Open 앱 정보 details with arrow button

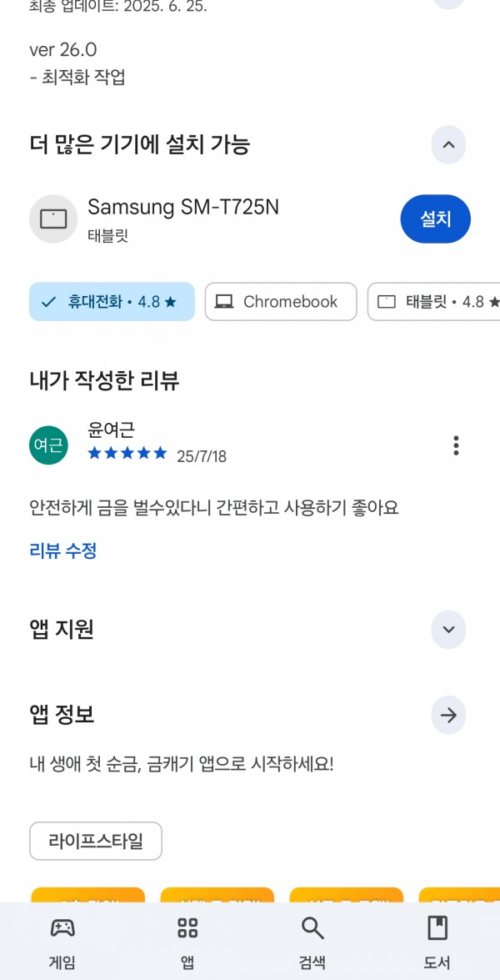448,715
